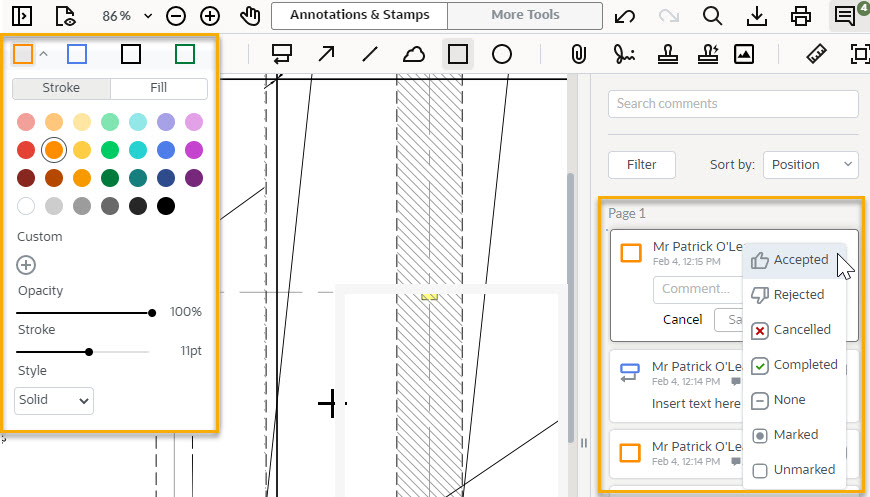This screenshot has width=870, height=497.
Task: Toggle the comments panel
Action: 845,16
